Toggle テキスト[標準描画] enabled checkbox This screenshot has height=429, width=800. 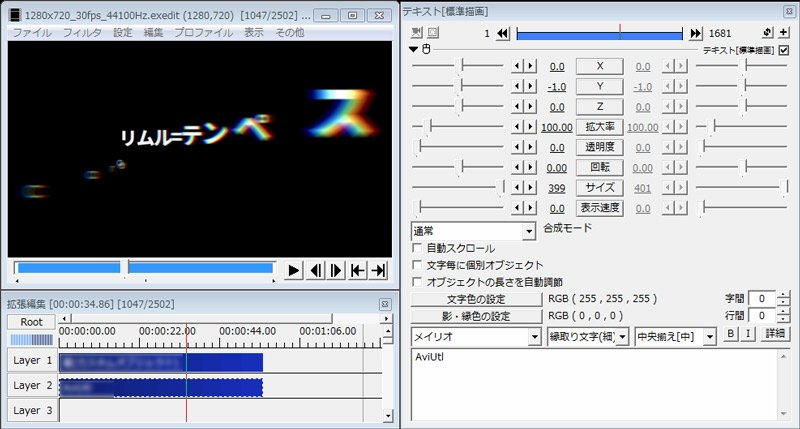coord(784,50)
